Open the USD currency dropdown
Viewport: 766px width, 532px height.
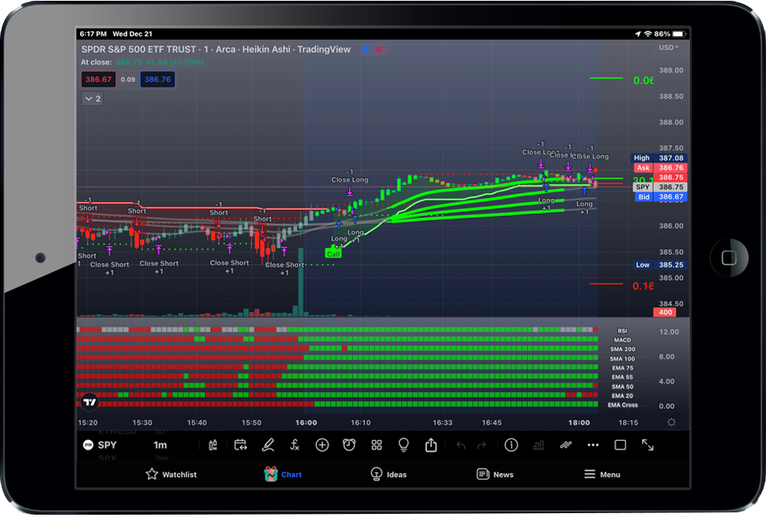click(668, 48)
